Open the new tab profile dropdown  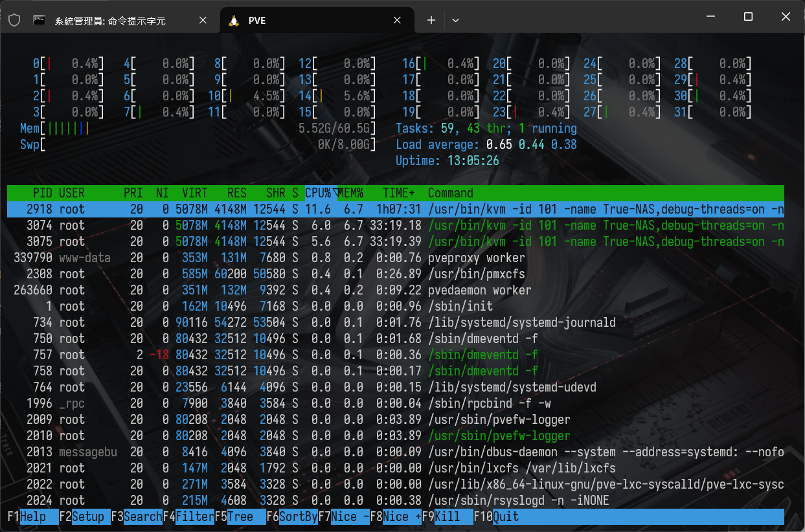(x=455, y=21)
